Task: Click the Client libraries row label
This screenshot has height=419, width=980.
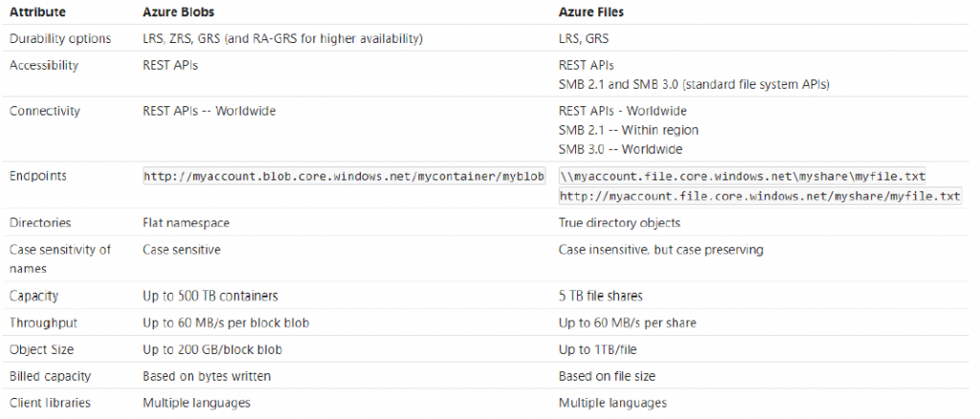Action: click(50, 403)
